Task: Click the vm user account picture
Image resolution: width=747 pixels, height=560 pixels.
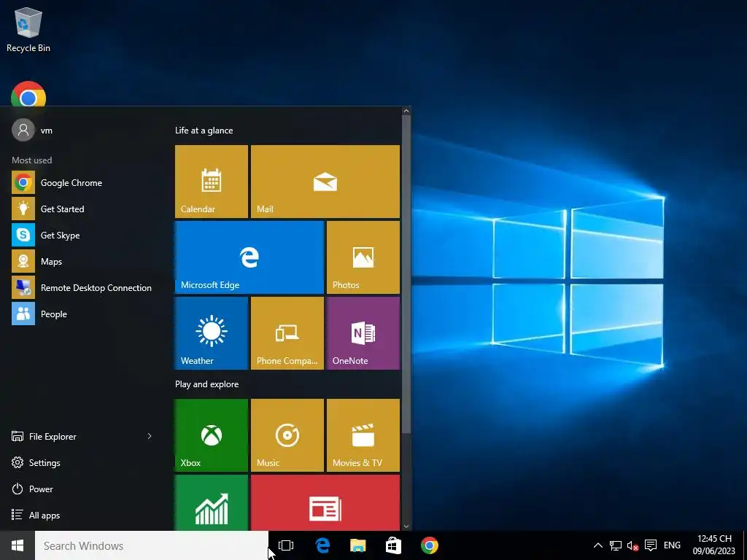Action: point(23,130)
